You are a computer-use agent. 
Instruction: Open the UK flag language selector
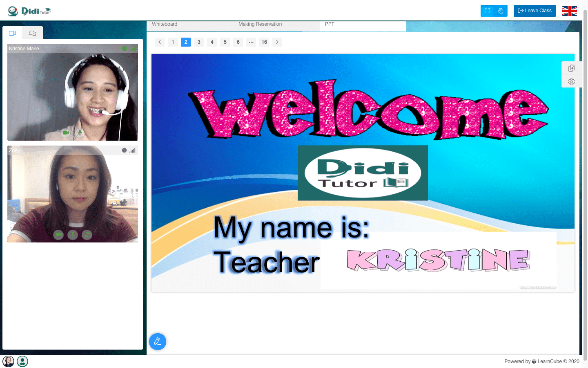click(x=569, y=11)
